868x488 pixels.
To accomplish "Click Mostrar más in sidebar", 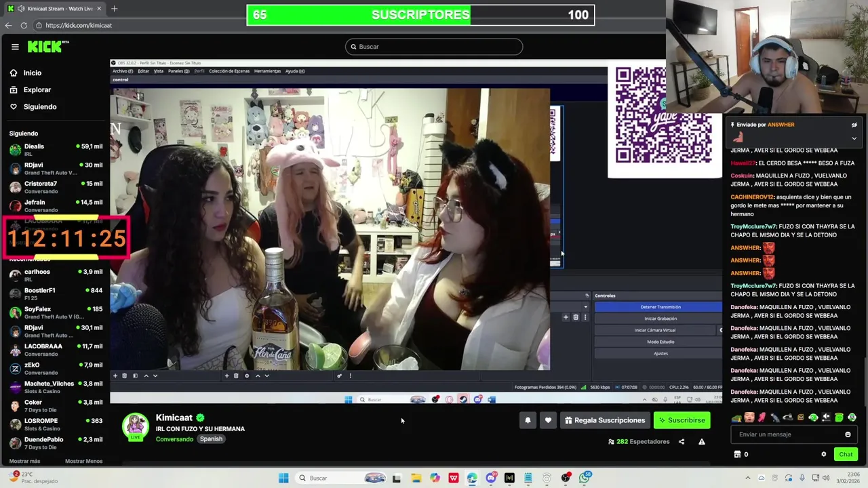I will pos(24,462).
